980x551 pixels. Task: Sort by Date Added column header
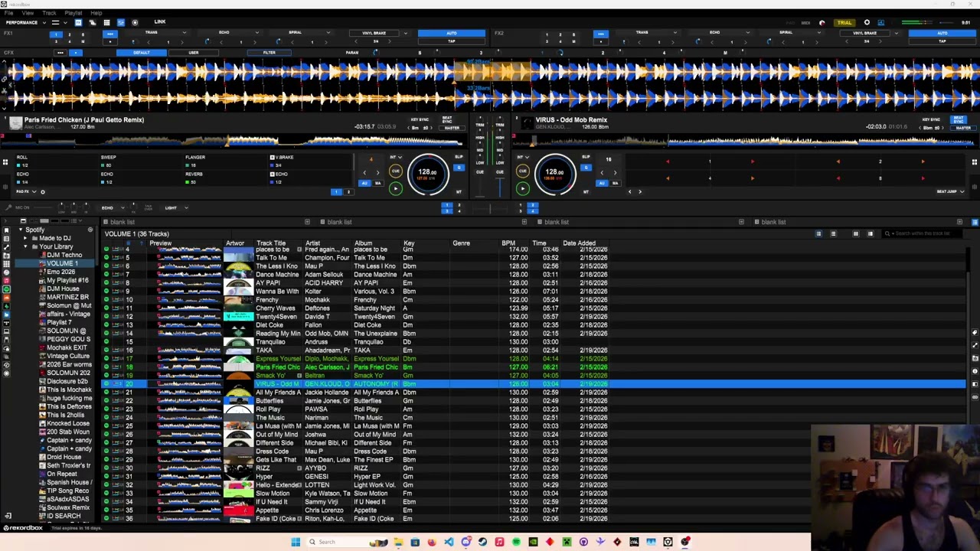point(579,243)
